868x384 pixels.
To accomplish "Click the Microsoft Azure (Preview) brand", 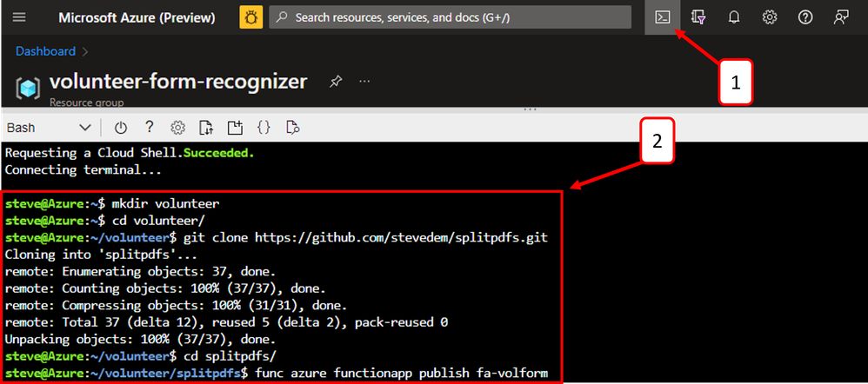I will [137, 17].
